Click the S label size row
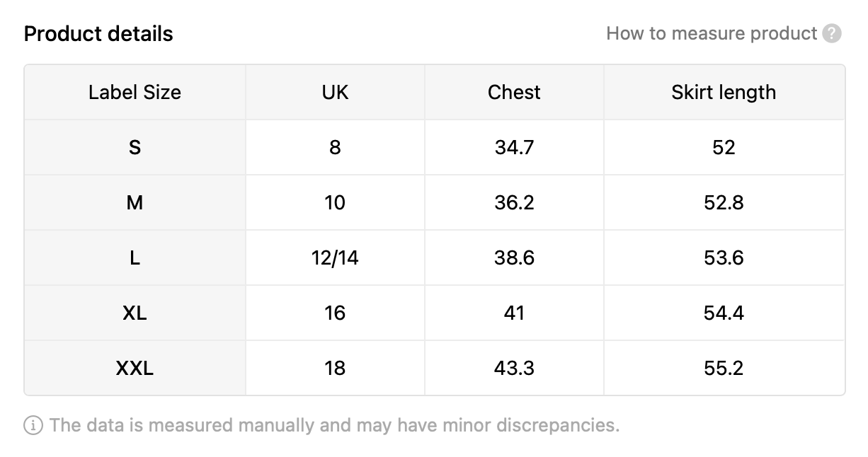Image resolution: width=868 pixels, height=457 pixels. point(435,147)
